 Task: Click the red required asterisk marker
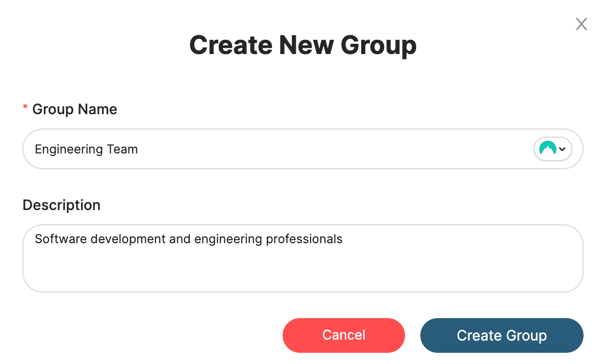[x=24, y=106]
